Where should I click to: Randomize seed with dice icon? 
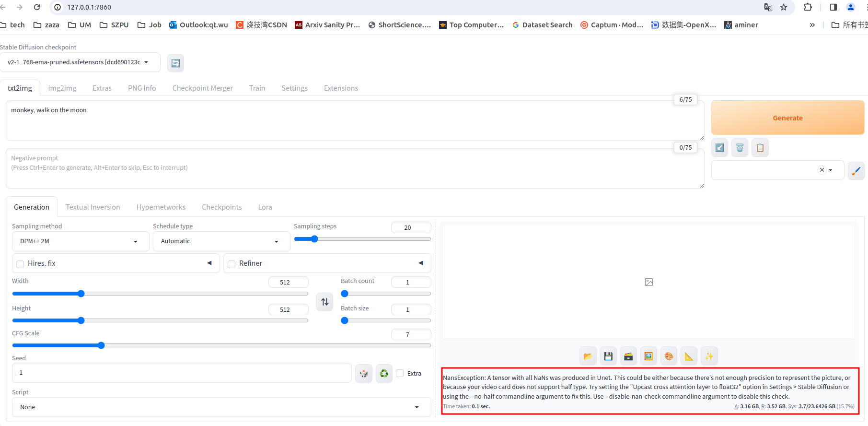click(364, 373)
